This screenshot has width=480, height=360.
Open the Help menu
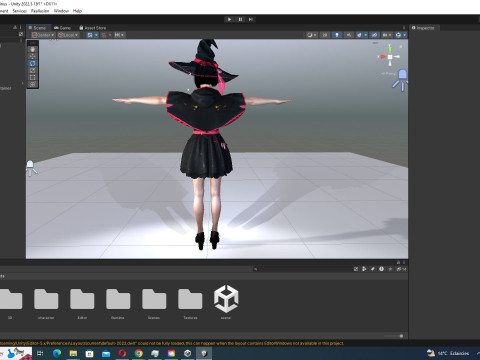point(77,11)
